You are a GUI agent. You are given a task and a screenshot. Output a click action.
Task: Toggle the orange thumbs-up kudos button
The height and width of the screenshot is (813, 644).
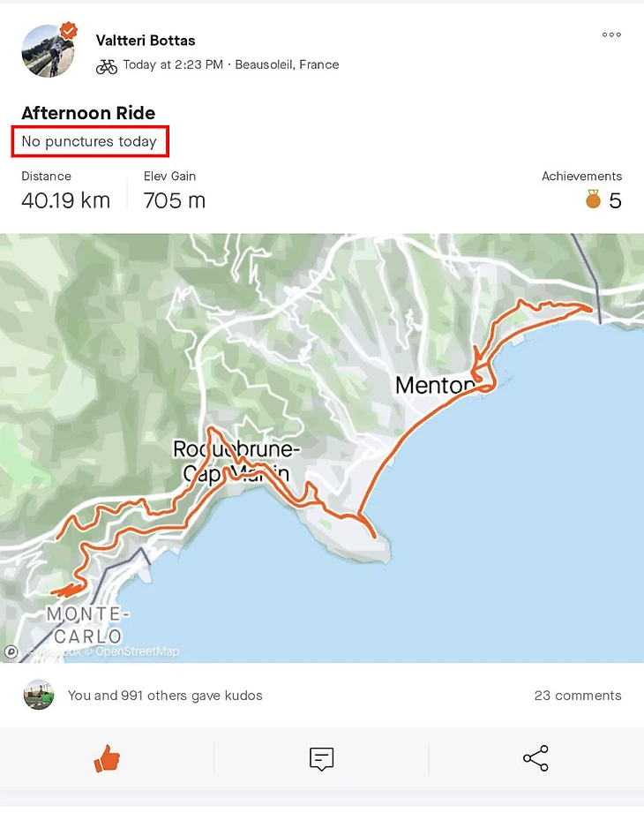(107, 758)
